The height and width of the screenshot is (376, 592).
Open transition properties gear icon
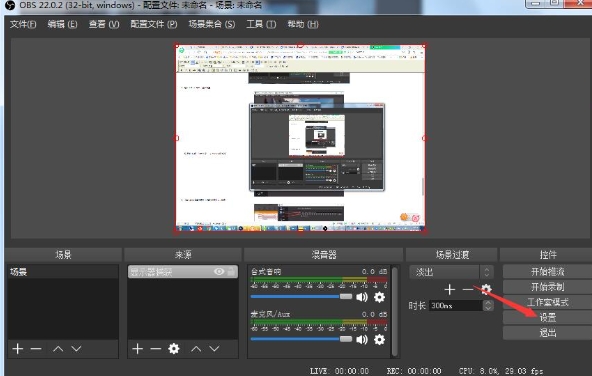tap(486, 290)
